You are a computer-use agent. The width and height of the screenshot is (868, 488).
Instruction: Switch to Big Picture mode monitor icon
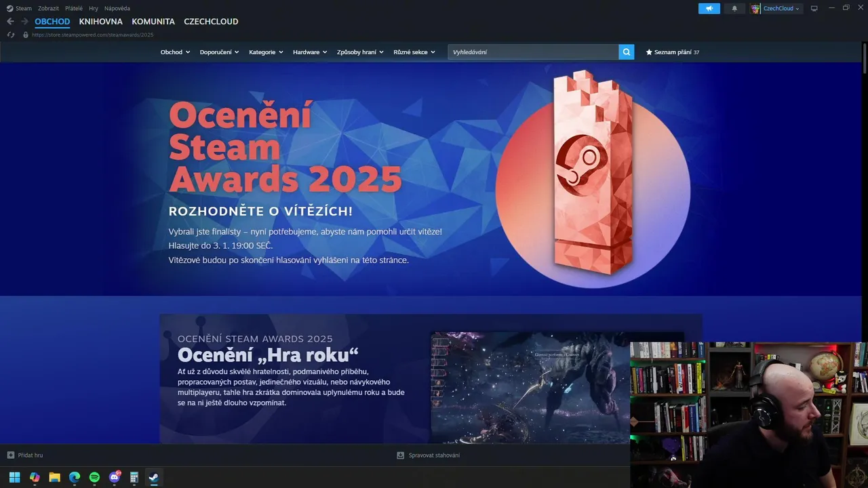(814, 9)
